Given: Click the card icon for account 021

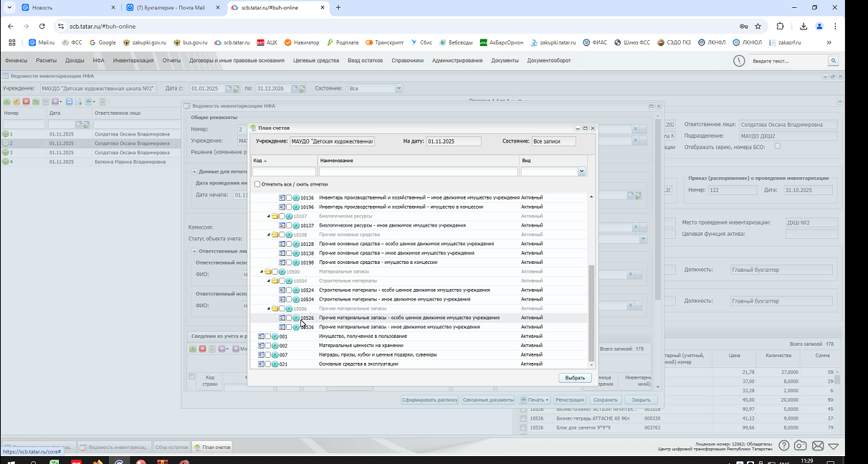Looking at the screenshot, I should click(x=261, y=364).
